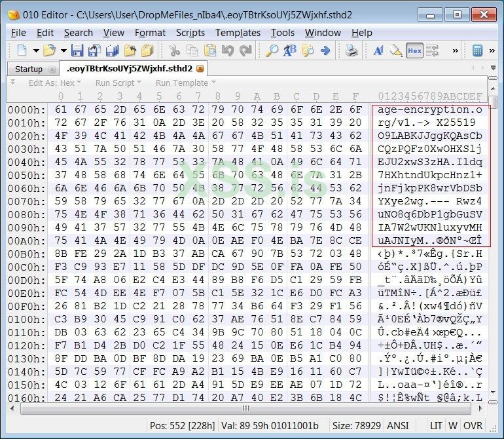Screen dimensions: 504x439
Task: Expand the Open file dropdown arrow
Action: [63, 50]
